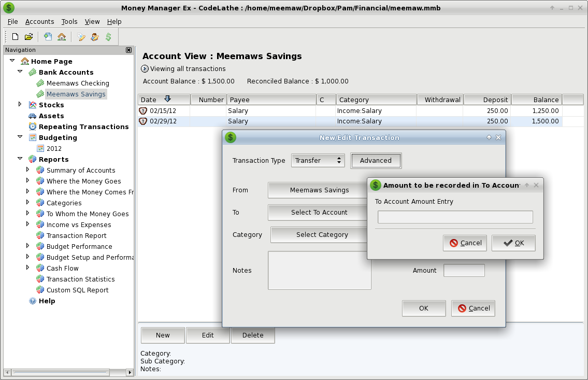Click the To Account Amount Entry field
Image resolution: width=588 pixels, height=380 pixels.
pos(455,217)
